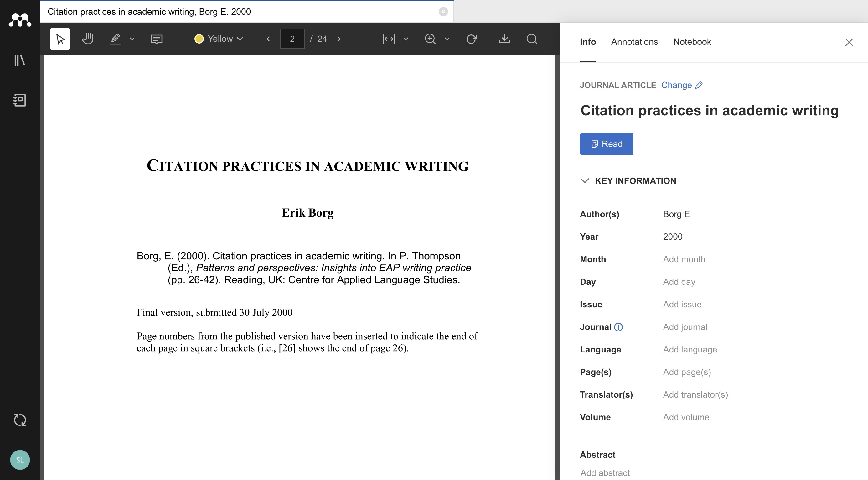This screenshot has height=480, width=868.
Task: Open the Yellow highlight color dropdown
Action: pyautogui.click(x=219, y=39)
